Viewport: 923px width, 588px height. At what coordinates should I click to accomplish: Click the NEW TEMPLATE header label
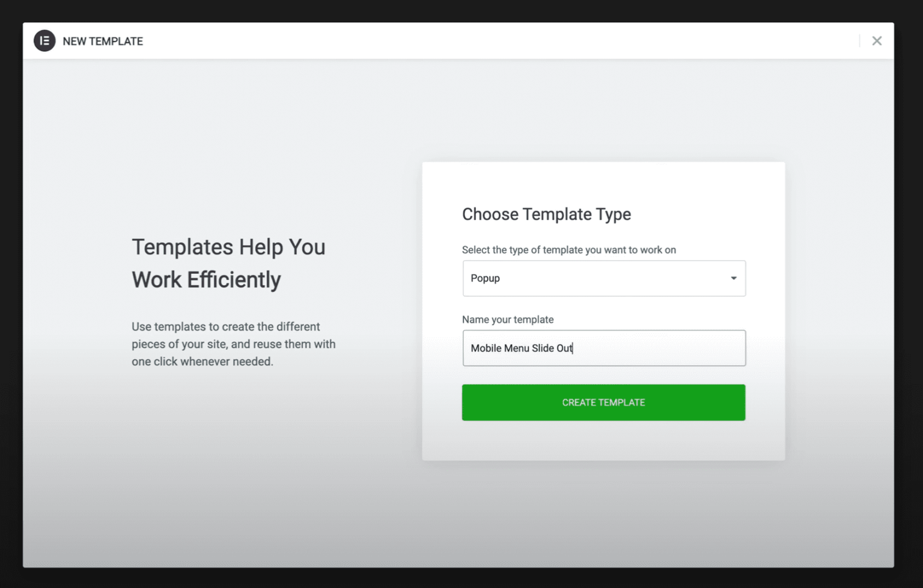(x=103, y=41)
